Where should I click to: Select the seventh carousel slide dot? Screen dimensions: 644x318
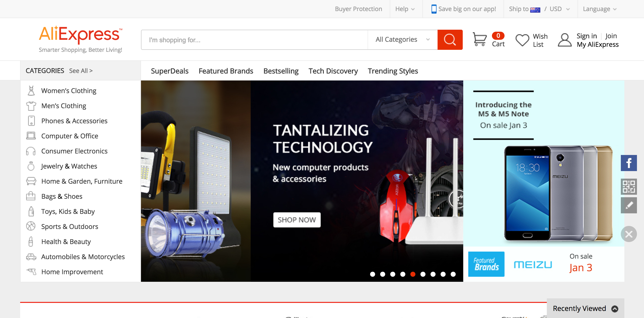click(x=433, y=274)
